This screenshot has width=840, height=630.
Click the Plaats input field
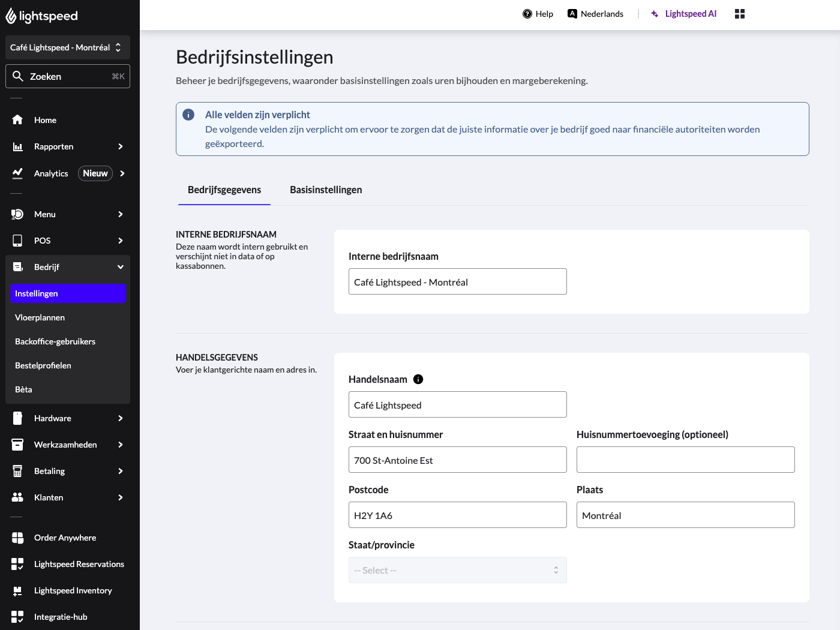(x=686, y=515)
